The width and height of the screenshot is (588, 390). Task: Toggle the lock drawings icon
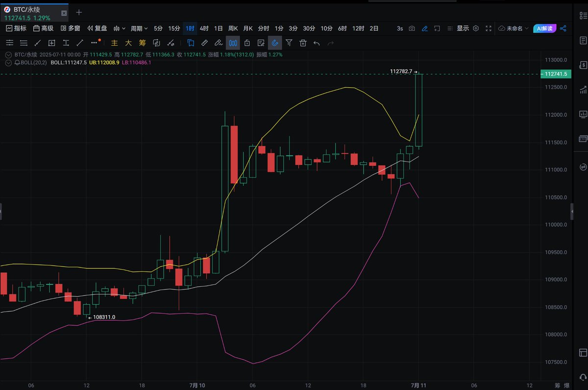tap(247, 43)
